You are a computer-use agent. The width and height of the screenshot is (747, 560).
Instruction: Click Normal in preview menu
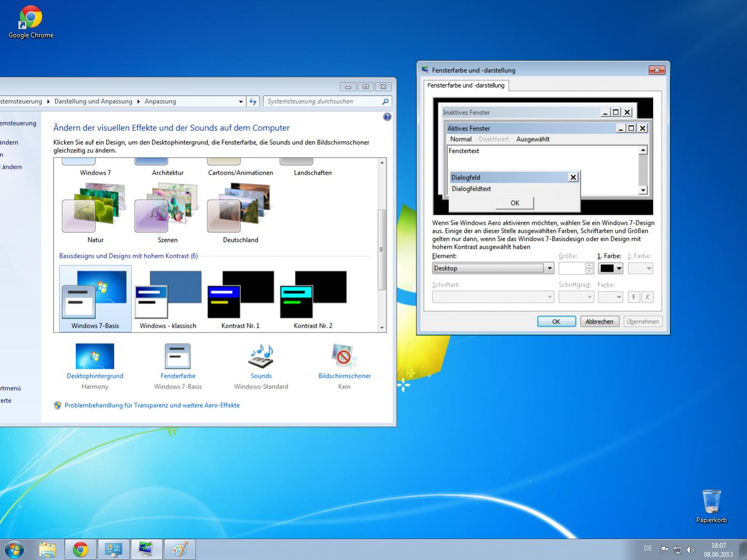461,139
